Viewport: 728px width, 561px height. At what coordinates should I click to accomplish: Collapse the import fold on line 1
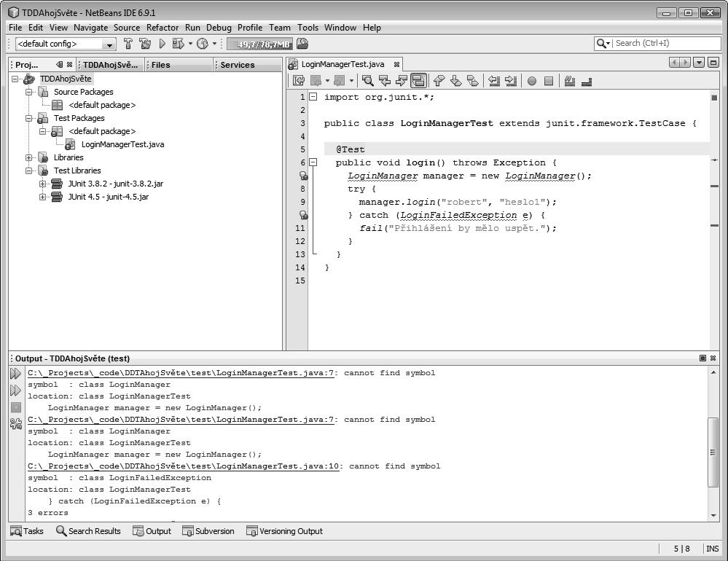313,97
